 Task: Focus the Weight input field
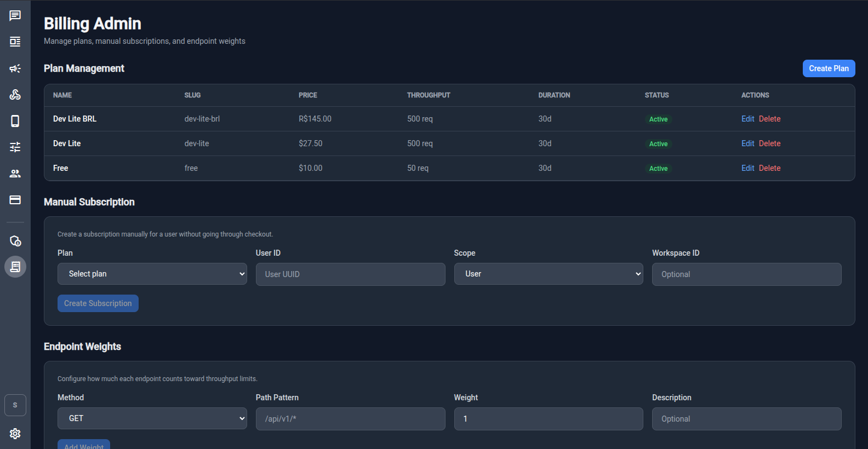[x=549, y=419]
